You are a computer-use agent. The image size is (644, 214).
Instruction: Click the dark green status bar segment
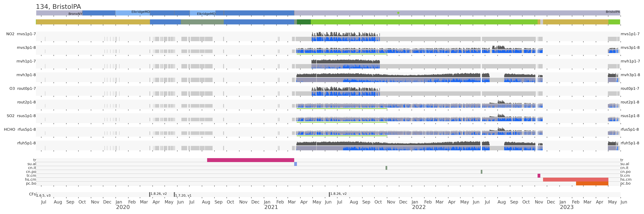coord(304,22)
